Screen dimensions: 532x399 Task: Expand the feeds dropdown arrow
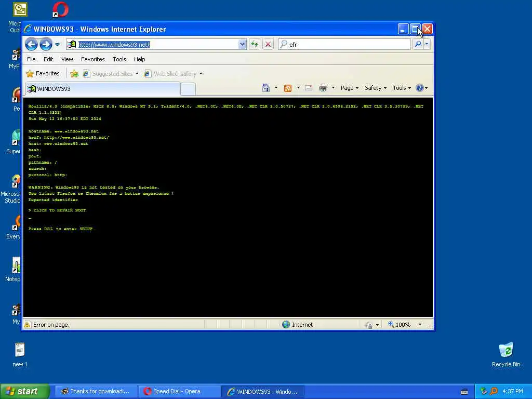298,88
